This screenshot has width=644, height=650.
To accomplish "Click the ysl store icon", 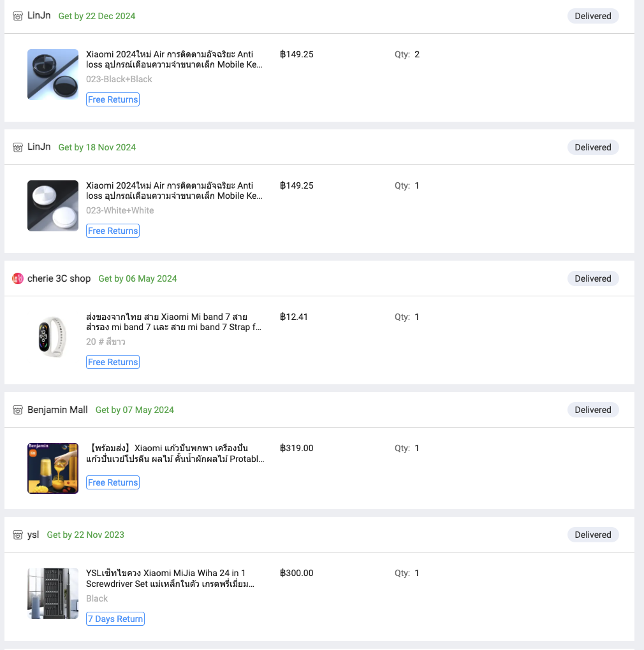I will point(18,535).
